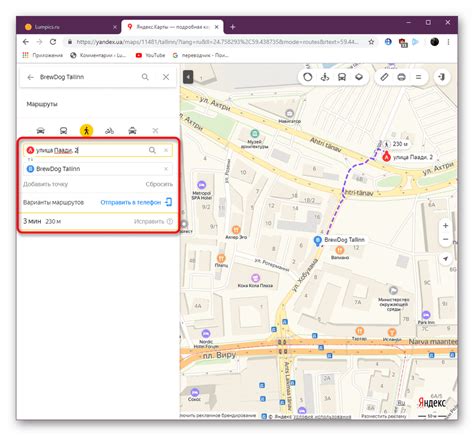Toggle traffic layer icon on map
The width and height of the screenshot is (474, 436).
pos(307,77)
